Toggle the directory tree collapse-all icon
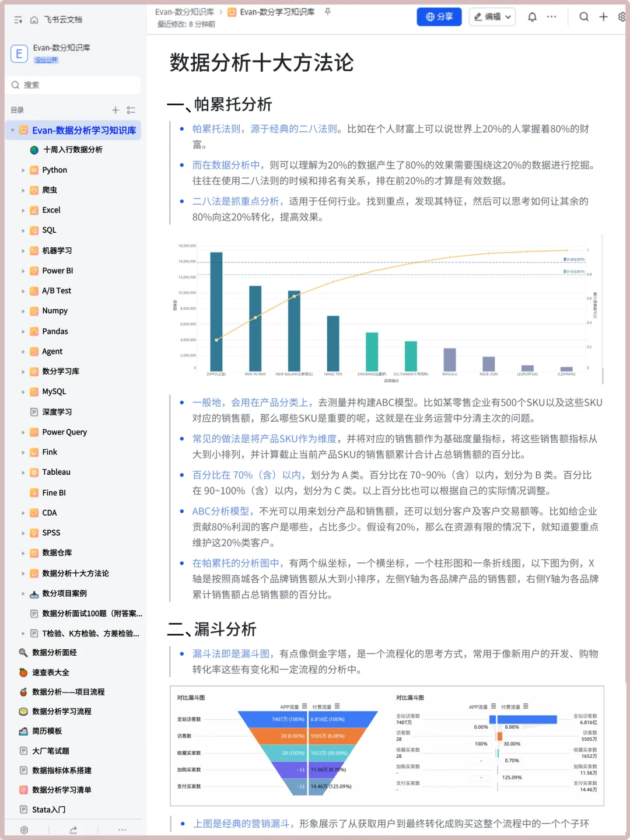630x840 pixels. click(131, 110)
